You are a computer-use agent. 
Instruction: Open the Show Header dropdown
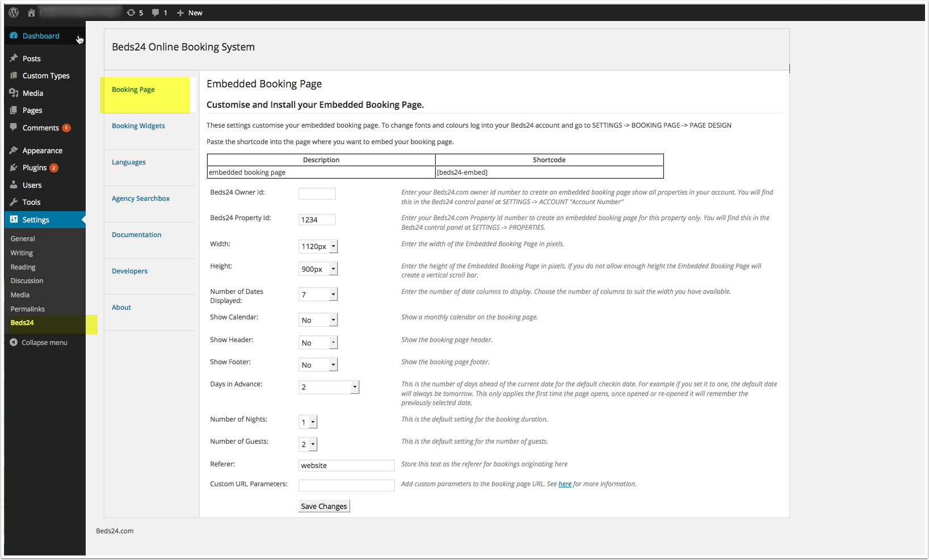pyautogui.click(x=318, y=343)
